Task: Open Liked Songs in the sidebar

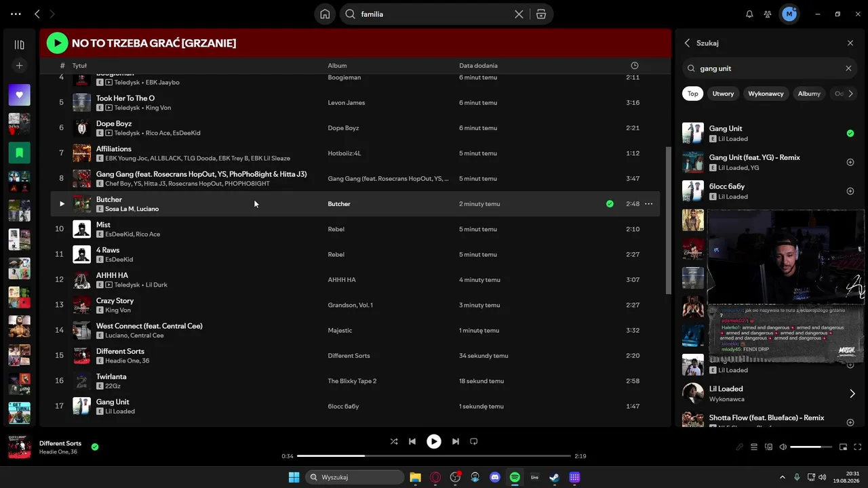Action: tap(19, 96)
